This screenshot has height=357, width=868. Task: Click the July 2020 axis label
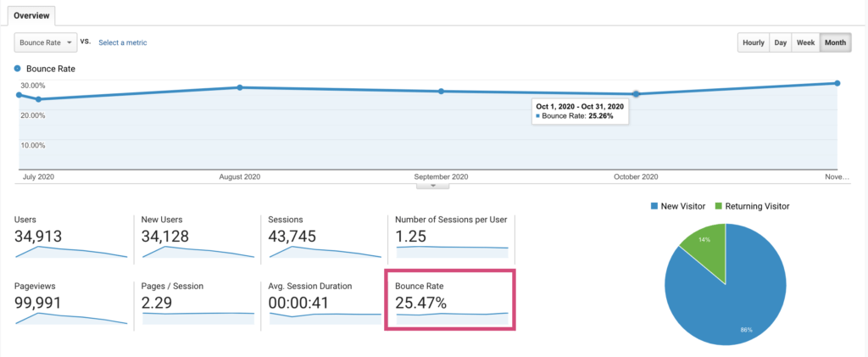click(x=38, y=177)
